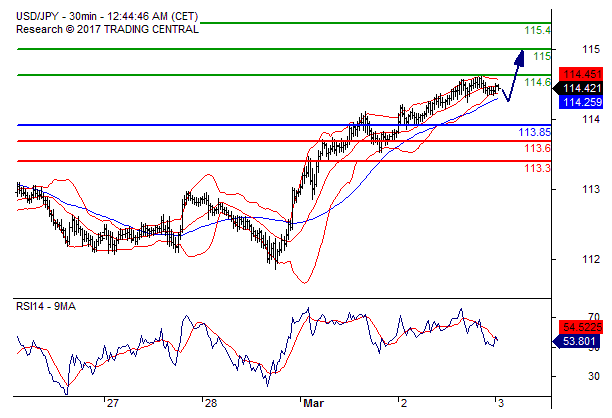Click the red 54.5225 RSI value tag
The width and height of the screenshot is (612, 418).
(x=581, y=327)
